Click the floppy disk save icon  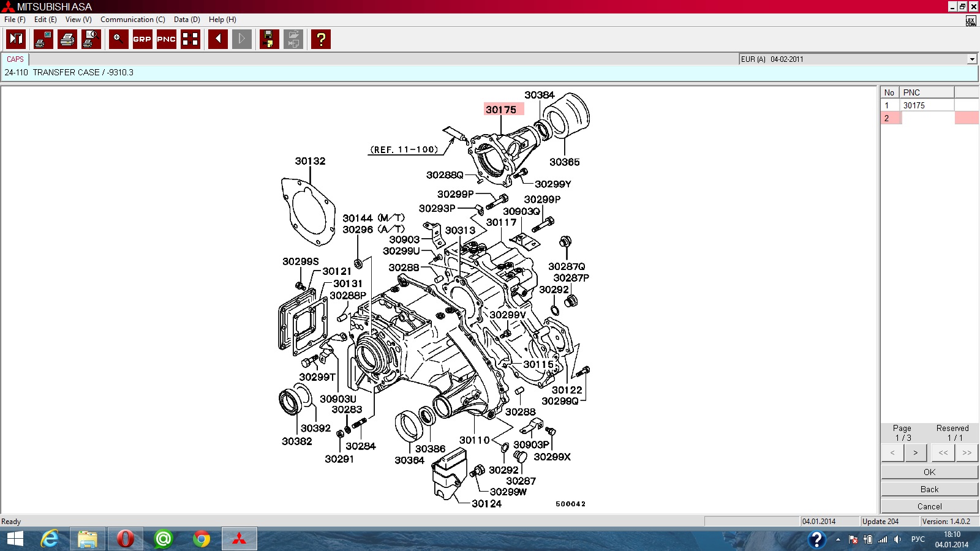[269, 39]
